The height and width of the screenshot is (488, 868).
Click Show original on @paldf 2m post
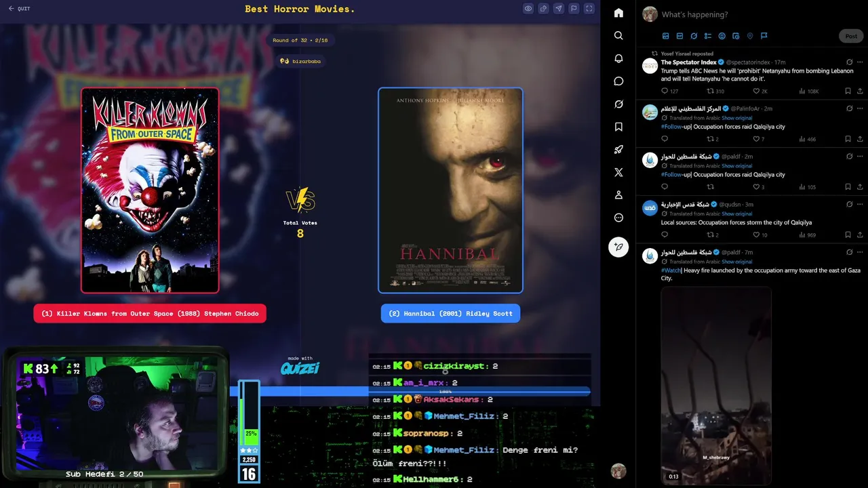(736, 165)
